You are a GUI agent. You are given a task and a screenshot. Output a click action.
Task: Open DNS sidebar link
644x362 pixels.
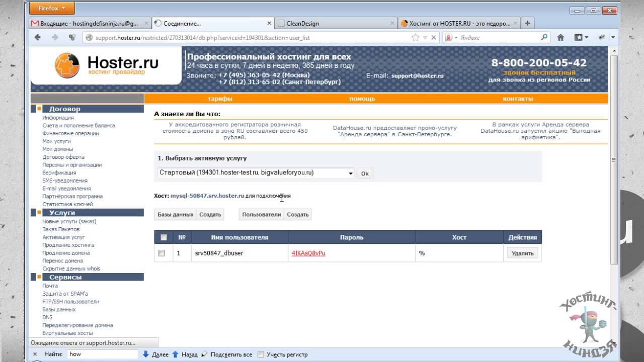point(47,317)
